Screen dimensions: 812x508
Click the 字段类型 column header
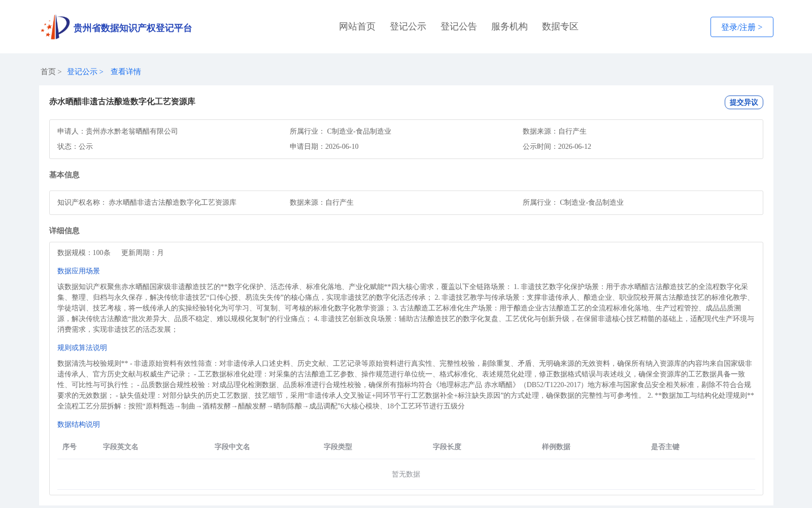pyautogui.click(x=338, y=447)
